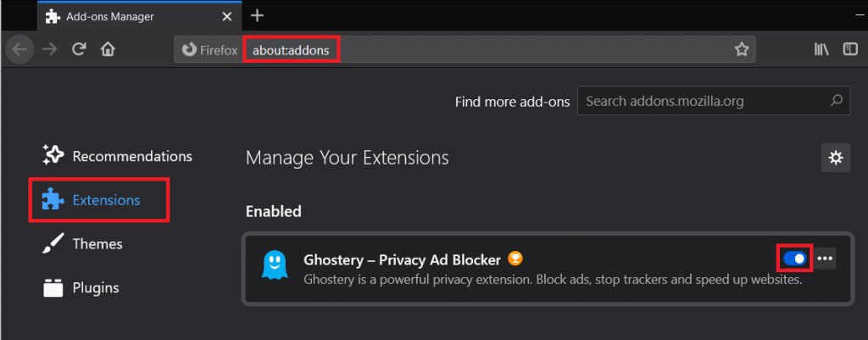Screen dimensions: 868x340
Task: Open Ghostery's three-dot more options menu
Action: (825, 258)
